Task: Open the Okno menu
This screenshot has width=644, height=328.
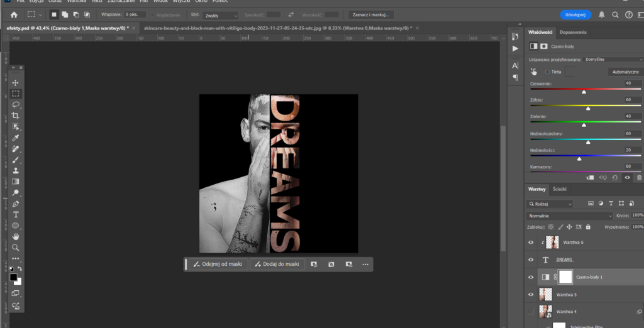Action: click(x=201, y=1)
